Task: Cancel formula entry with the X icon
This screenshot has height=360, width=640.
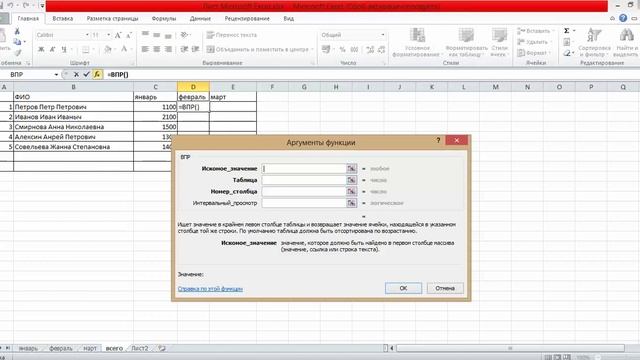Action: pos(76,75)
